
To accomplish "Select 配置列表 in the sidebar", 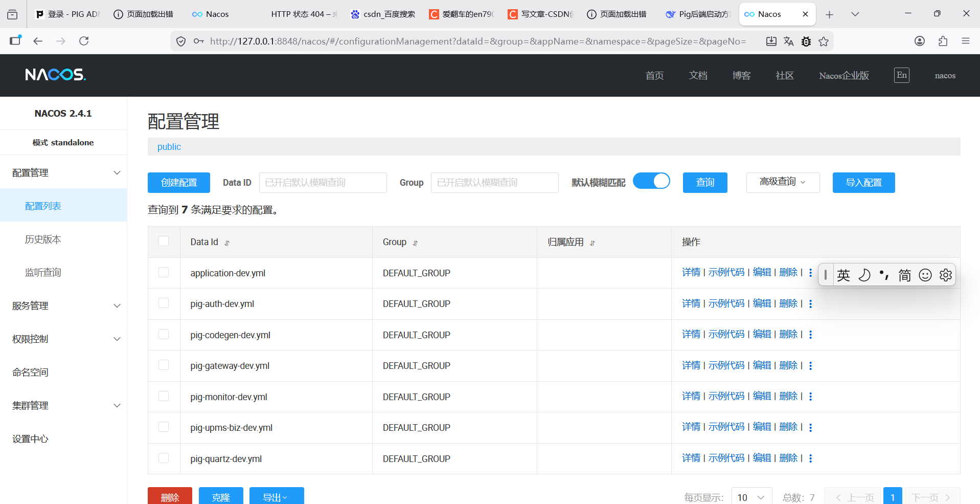I will click(63, 206).
